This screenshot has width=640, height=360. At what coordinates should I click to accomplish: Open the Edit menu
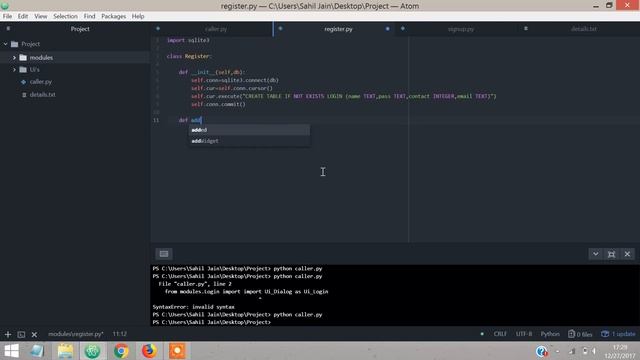coord(23,16)
